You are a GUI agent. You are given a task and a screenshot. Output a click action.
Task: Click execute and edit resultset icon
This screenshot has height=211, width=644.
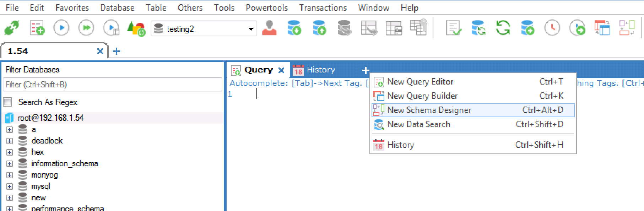pos(111,28)
